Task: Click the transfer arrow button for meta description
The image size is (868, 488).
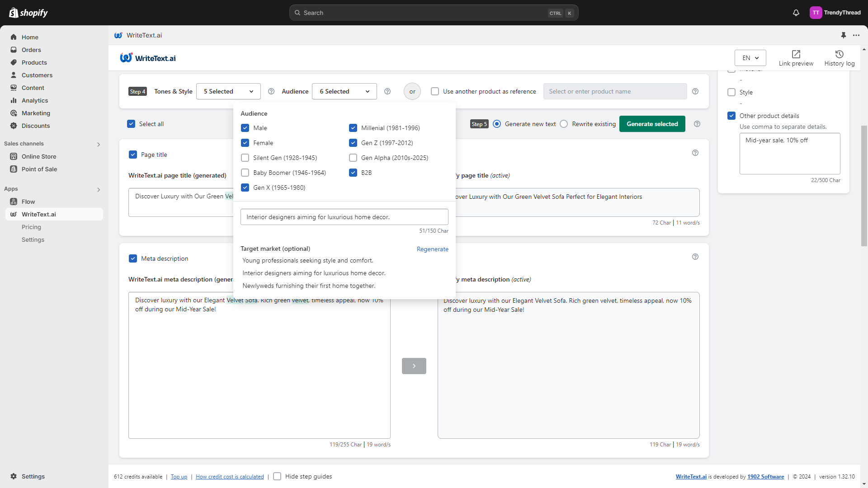Action: tap(414, 366)
